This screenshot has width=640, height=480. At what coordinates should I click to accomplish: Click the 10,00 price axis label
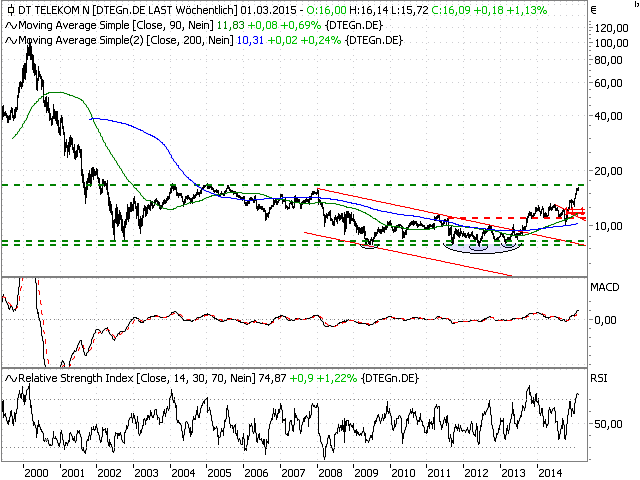click(x=608, y=226)
